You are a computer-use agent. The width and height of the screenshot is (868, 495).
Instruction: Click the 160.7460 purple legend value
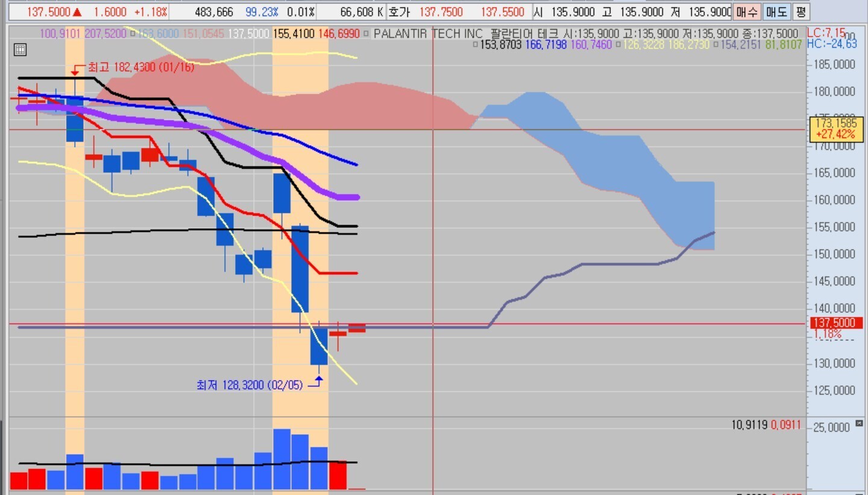(591, 45)
